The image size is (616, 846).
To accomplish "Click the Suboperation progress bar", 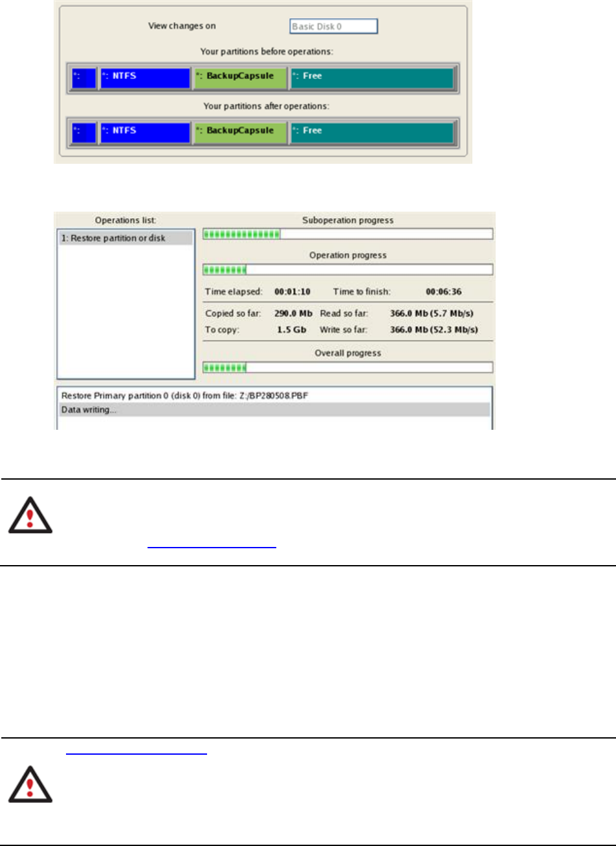I will [348, 234].
